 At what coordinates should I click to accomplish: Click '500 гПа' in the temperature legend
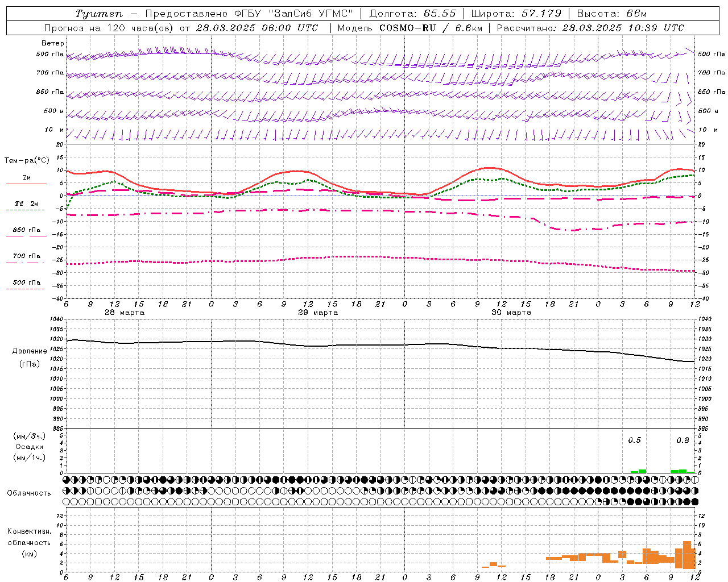click(27, 282)
